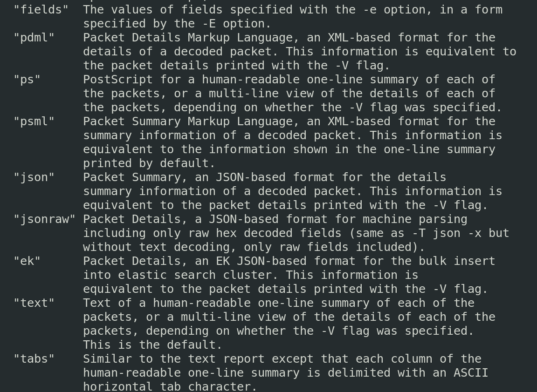Click the quoted "json" format label

[x=34, y=177]
